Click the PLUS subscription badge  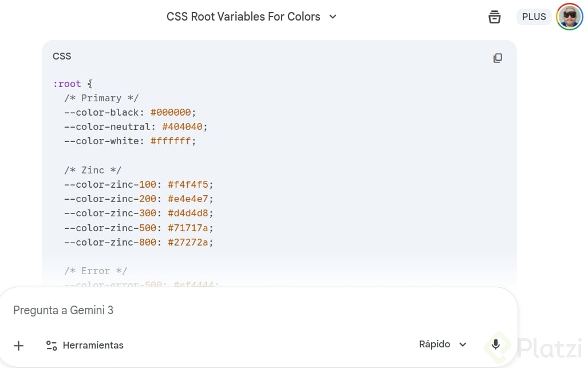(x=534, y=17)
